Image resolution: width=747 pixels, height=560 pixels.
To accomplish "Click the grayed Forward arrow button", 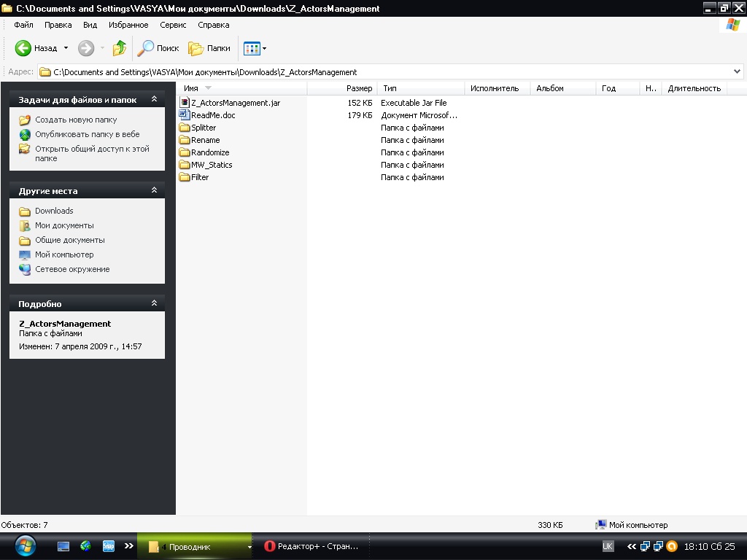I will (x=86, y=48).
